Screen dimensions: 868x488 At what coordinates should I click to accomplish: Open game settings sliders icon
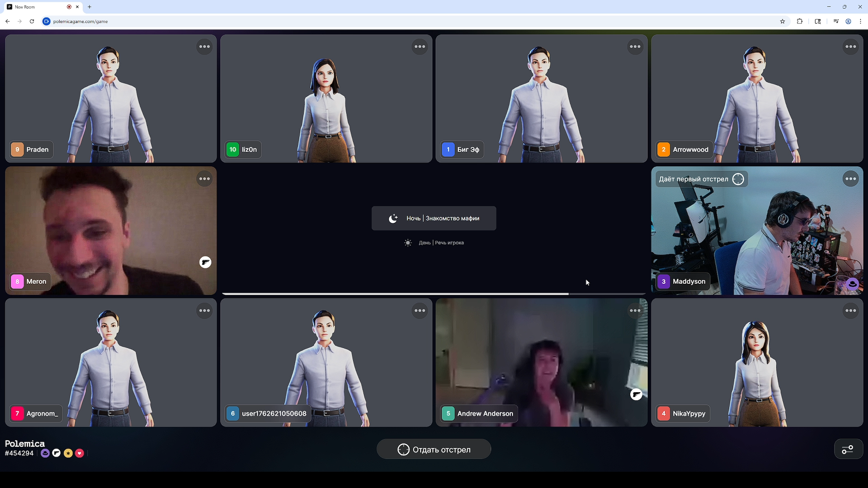tap(848, 450)
